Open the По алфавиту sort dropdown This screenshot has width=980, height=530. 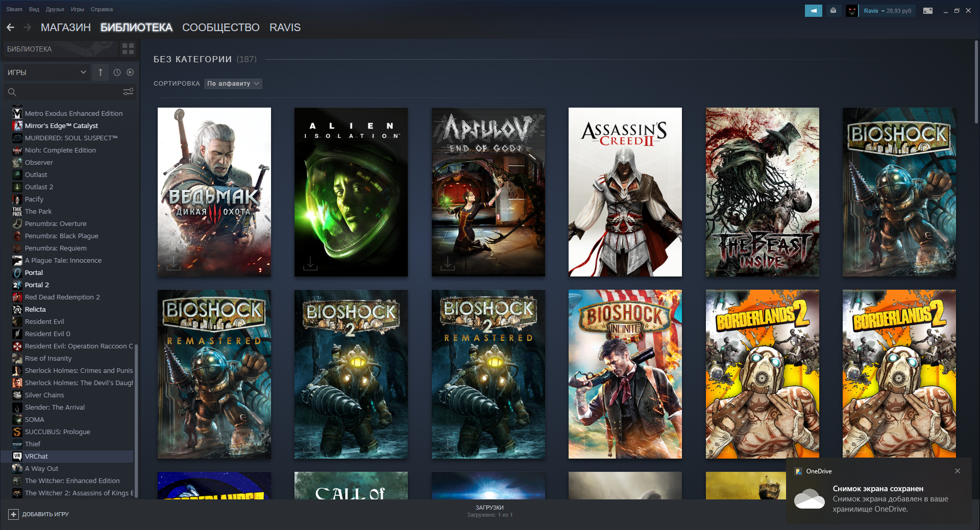(x=233, y=84)
